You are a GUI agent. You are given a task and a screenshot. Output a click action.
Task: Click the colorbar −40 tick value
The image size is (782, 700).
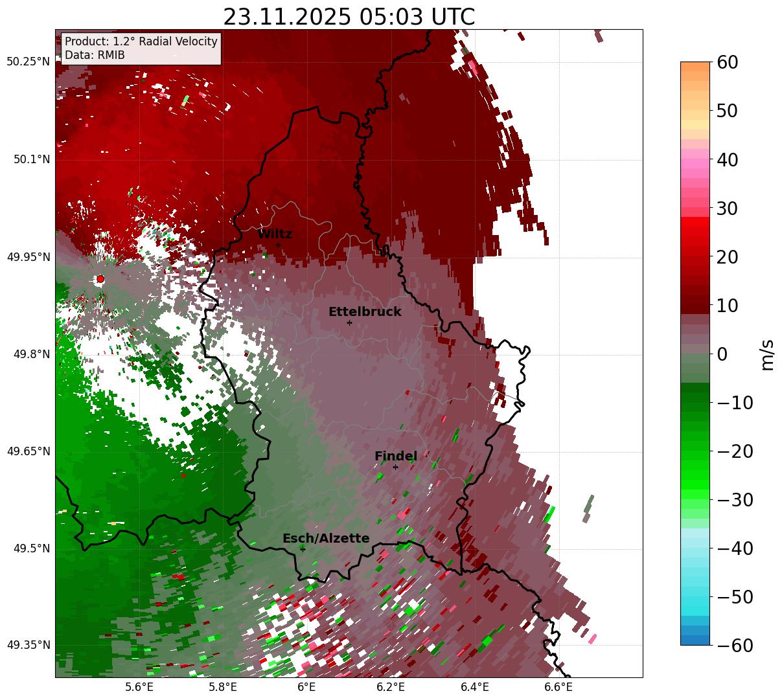(734, 548)
